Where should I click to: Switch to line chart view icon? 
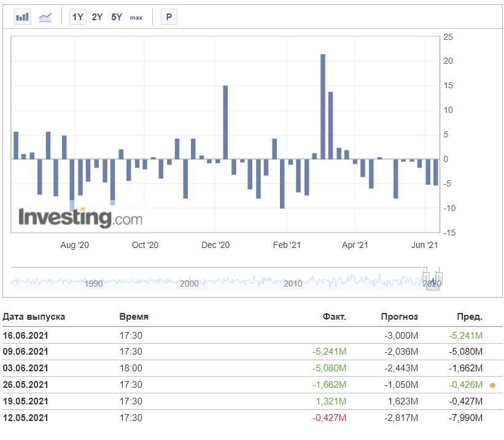(45, 17)
